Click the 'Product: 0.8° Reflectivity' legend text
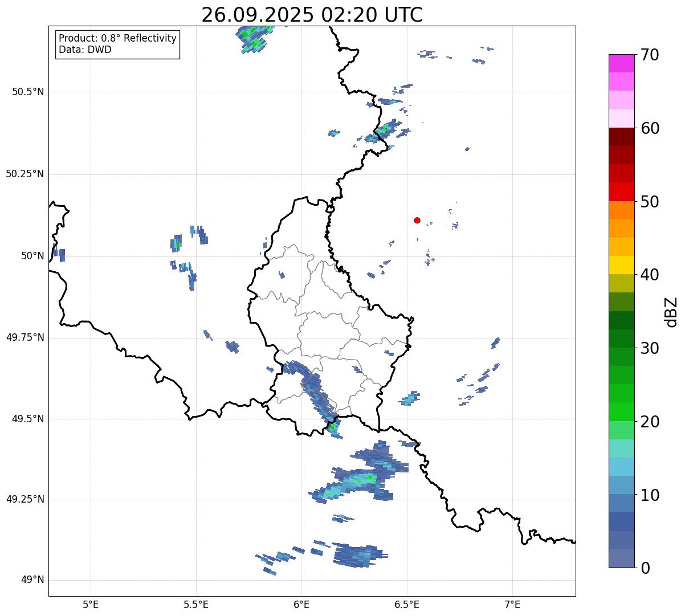The height and width of the screenshot is (616, 685). (118, 38)
